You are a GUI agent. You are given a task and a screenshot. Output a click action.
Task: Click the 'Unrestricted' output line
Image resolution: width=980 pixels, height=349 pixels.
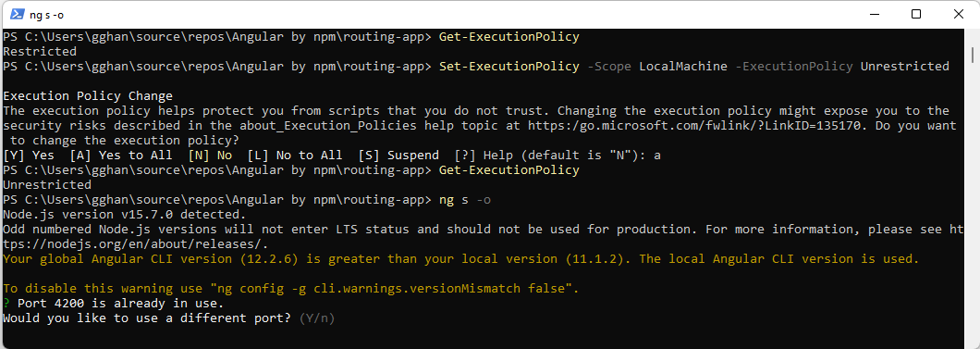pyautogui.click(x=47, y=185)
